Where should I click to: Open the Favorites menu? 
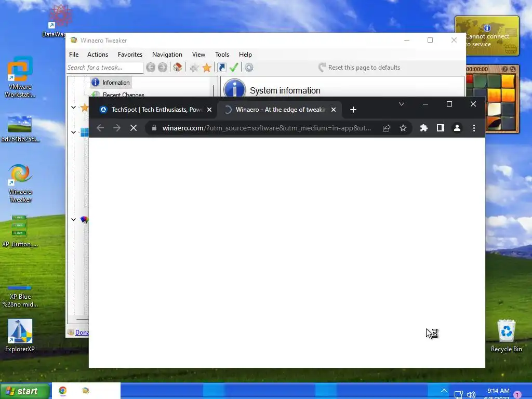pos(130,54)
